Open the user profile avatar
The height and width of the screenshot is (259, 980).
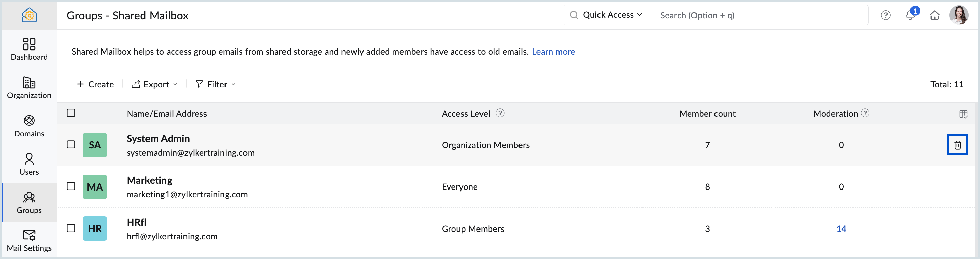pos(958,15)
